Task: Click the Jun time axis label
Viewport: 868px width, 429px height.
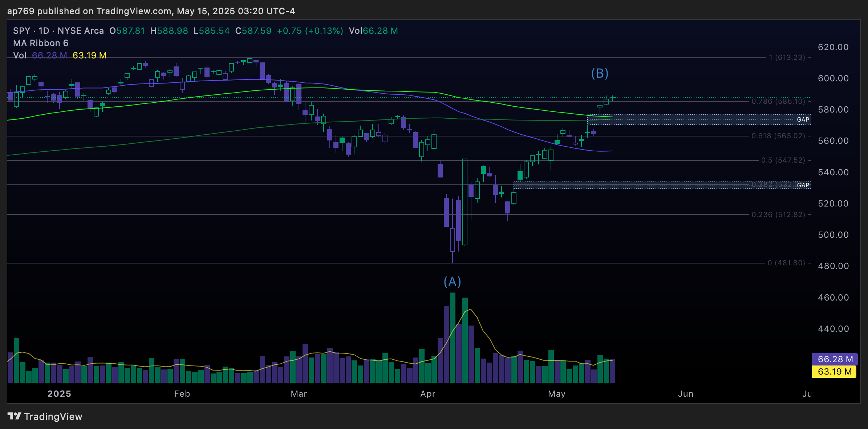Action: pyautogui.click(x=686, y=394)
